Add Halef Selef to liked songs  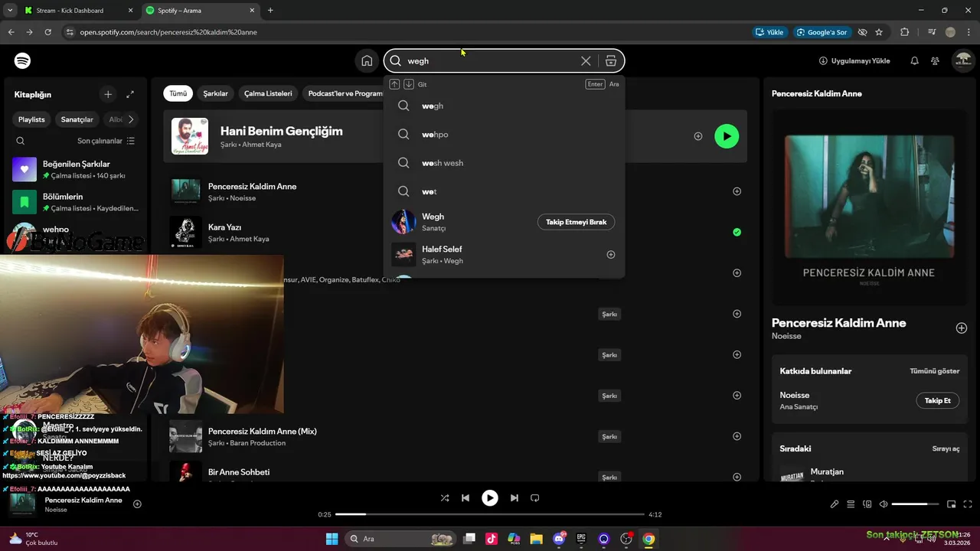coord(611,255)
